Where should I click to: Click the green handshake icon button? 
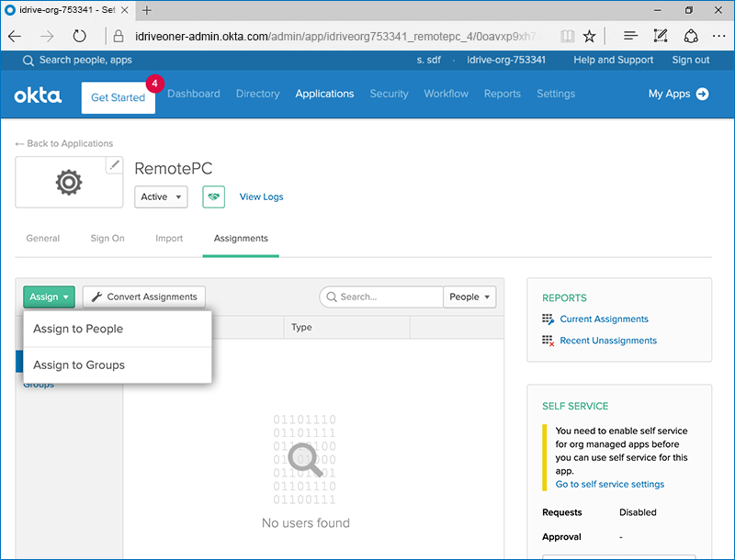tap(214, 196)
